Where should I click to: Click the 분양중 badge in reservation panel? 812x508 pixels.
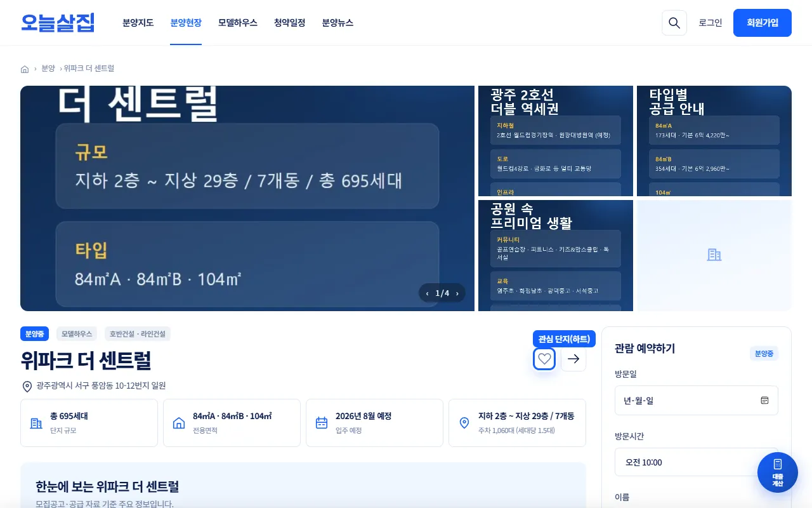point(764,354)
